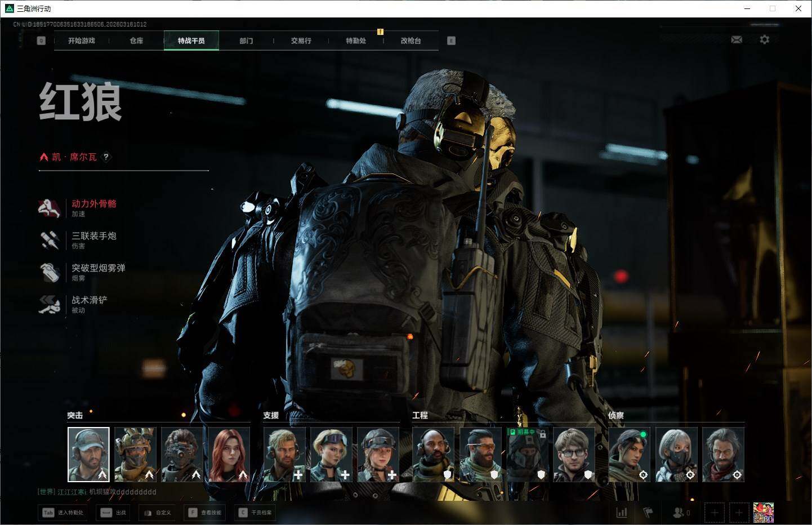
Task: Pick the helmeted 支援 woman operator
Action: tap(378, 455)
